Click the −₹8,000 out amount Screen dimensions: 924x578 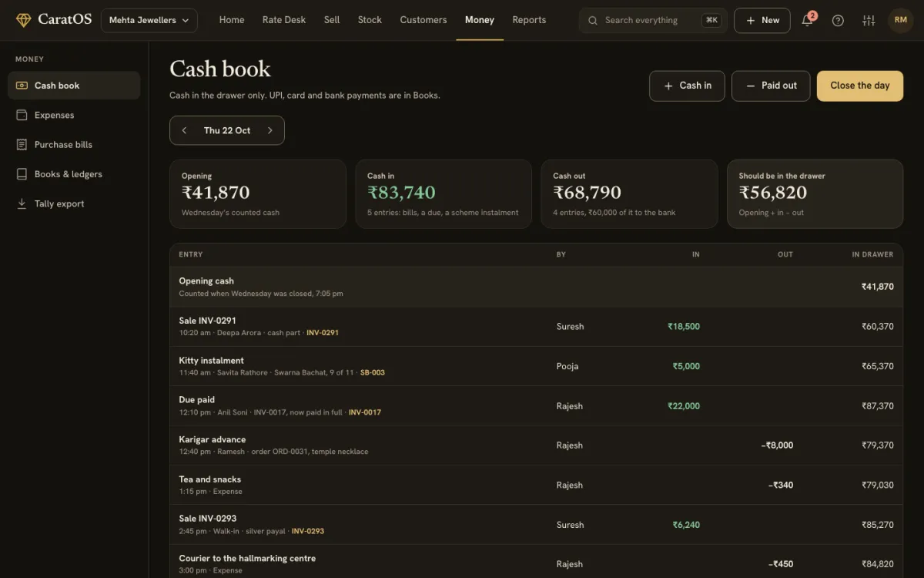(x=777, y=445)
